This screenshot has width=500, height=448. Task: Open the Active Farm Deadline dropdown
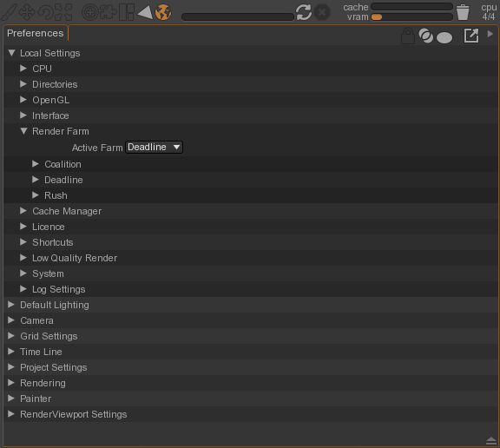pos(154,147)
